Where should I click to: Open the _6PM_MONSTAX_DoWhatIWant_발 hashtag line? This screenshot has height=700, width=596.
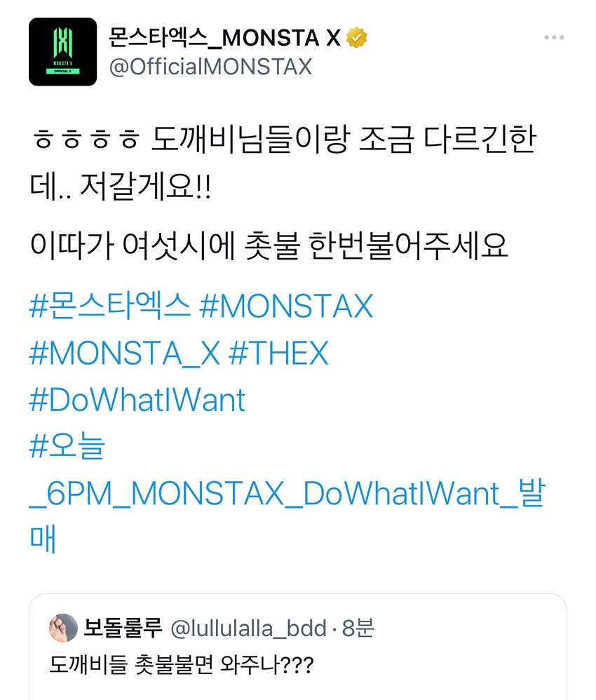pyautogui.click(x=287, y=493)
